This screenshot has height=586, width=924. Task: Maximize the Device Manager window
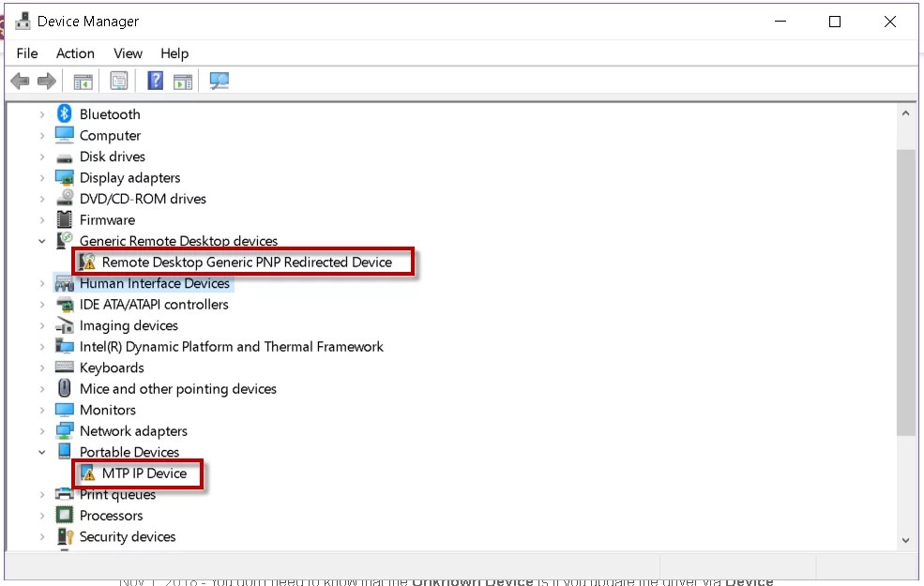tap(835, 22)
